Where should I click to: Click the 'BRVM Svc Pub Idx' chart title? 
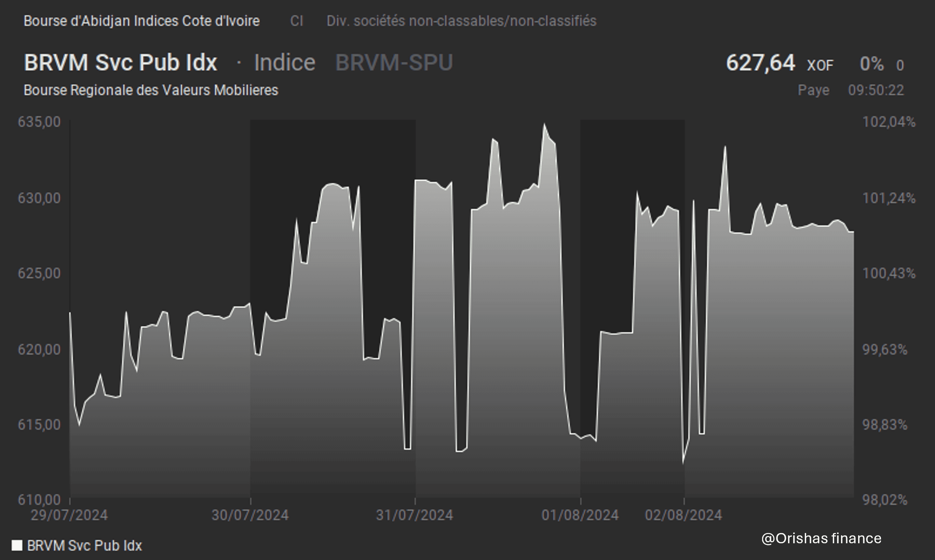(120, 62)
